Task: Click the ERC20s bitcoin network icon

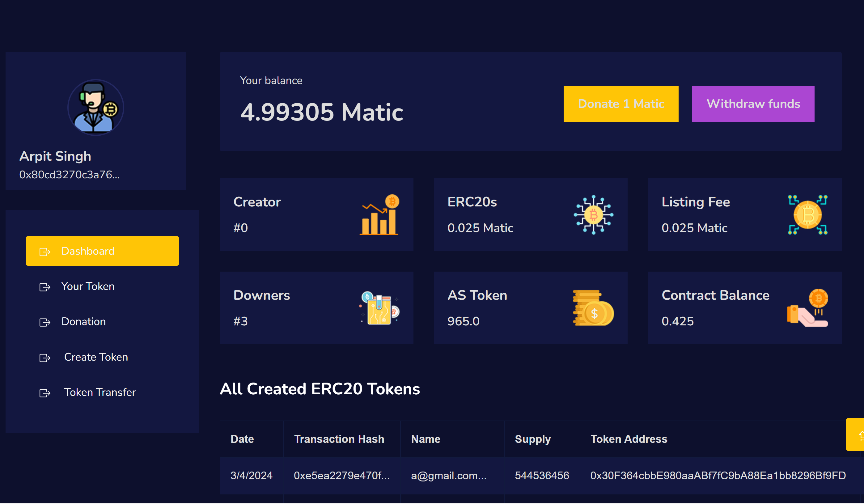Action: pos(594,215)
